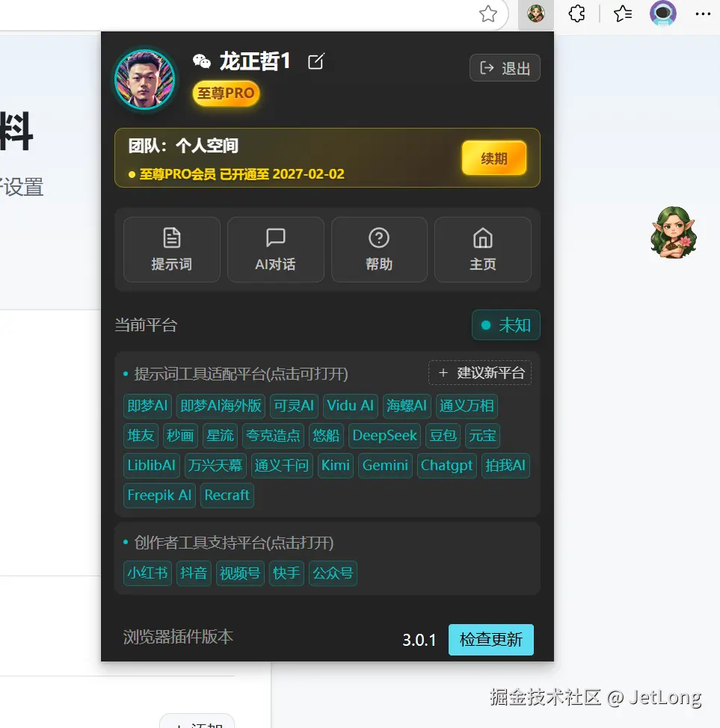Open the 快手 creator platform tag
The height and width of the screenshot is (728, 720).
point(286,573)
